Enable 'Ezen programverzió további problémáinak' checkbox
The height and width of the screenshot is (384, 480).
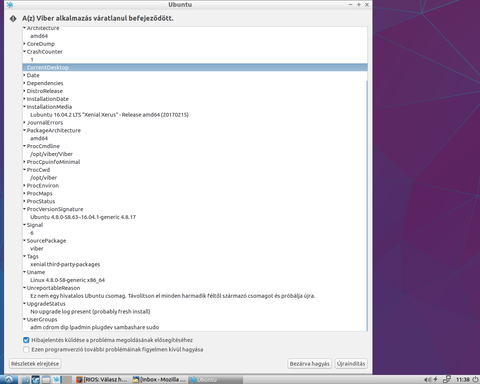[26, 349]
